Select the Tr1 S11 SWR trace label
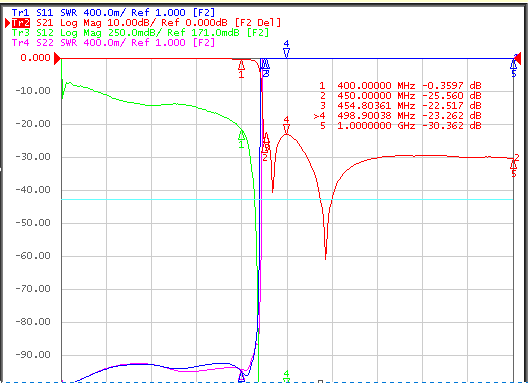This screenshot has width=528, height=383. (x=113, y=13)
